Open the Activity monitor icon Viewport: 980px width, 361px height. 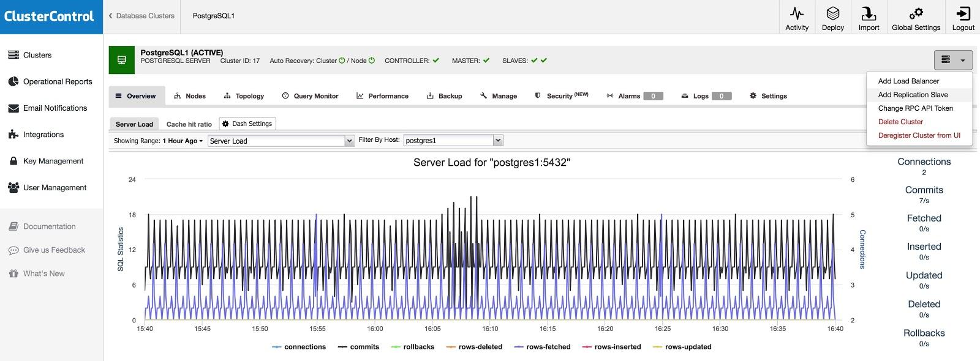point(797,13)
